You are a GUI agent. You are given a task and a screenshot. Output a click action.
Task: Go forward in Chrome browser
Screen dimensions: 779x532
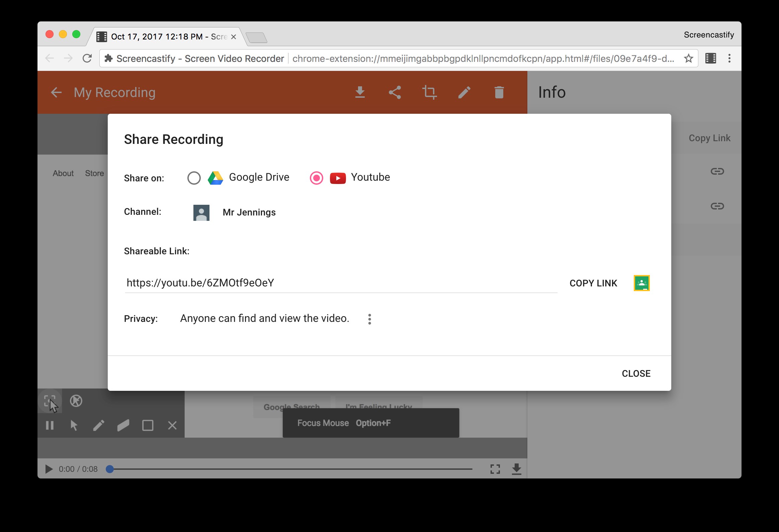click(x=68, y=58)
